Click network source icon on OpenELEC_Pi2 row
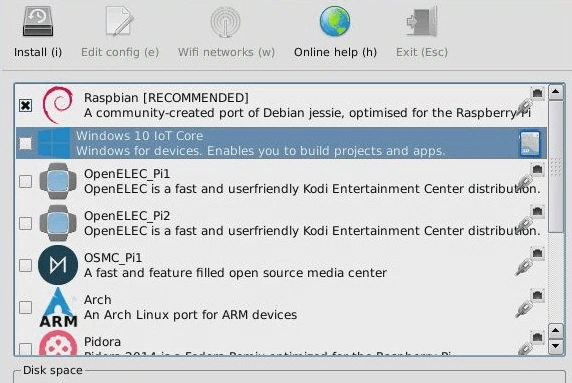Screen dimensions: 572x383 point(531,218)
